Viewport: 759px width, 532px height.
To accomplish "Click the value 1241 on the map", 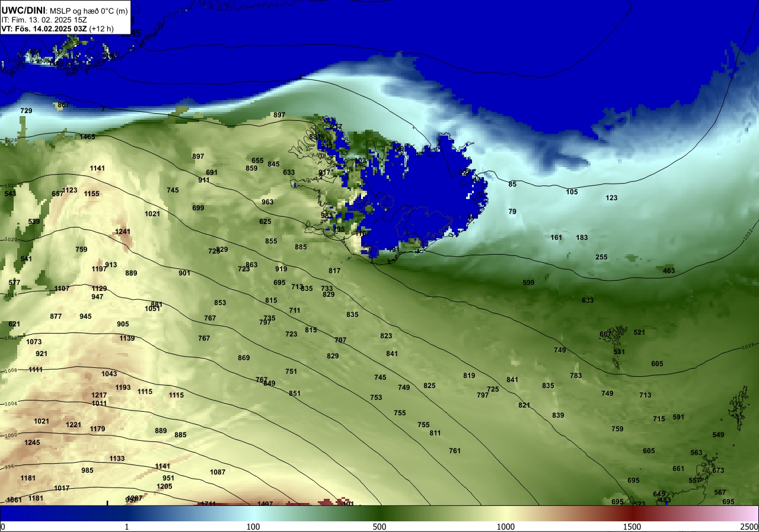I will [x=123, y=232].
